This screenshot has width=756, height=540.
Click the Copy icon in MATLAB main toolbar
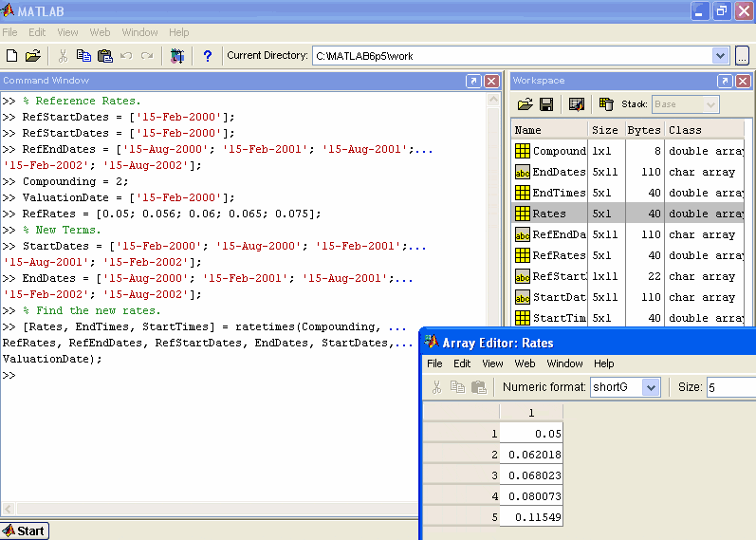point(83,56)
